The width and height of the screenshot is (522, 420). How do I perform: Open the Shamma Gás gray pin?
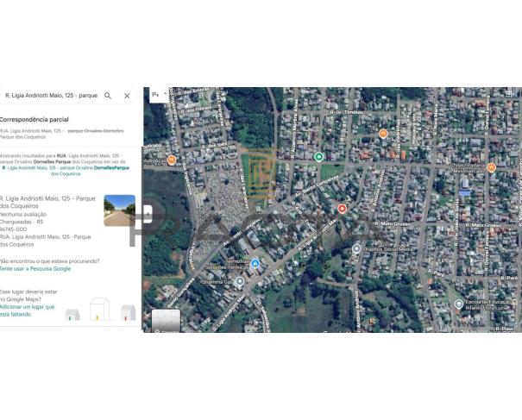(x=239, y=281)
